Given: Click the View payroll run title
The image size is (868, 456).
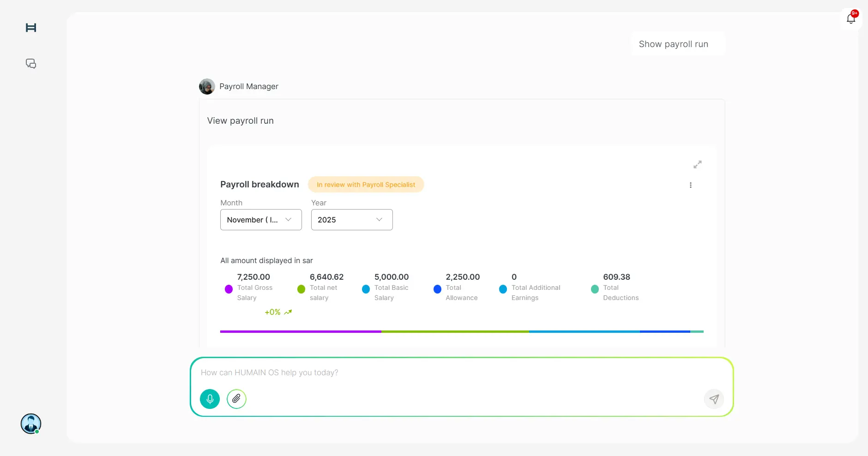Looking at the screenshot, I should click(x=240, y=120).
